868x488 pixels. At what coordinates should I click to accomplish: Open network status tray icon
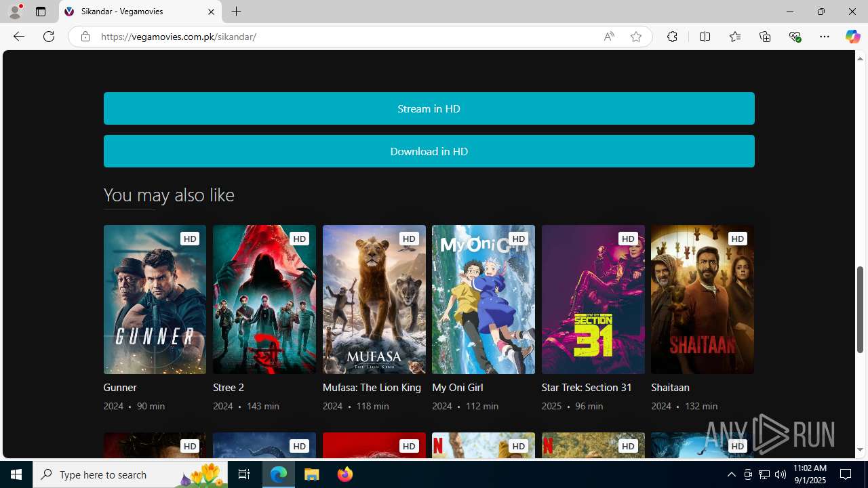coord(764,474)
